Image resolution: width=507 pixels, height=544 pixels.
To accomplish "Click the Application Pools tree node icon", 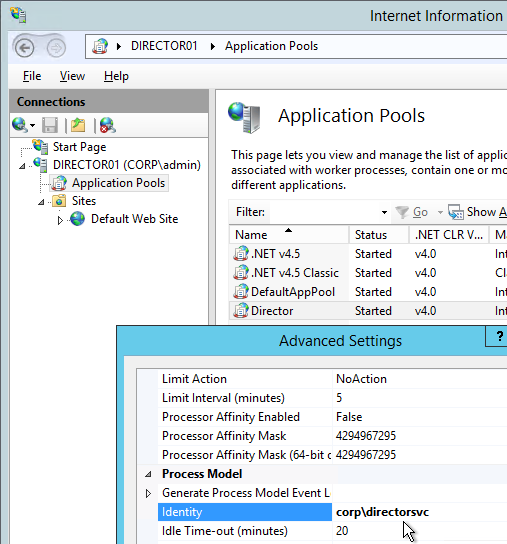I will click(x=59, y=183).
